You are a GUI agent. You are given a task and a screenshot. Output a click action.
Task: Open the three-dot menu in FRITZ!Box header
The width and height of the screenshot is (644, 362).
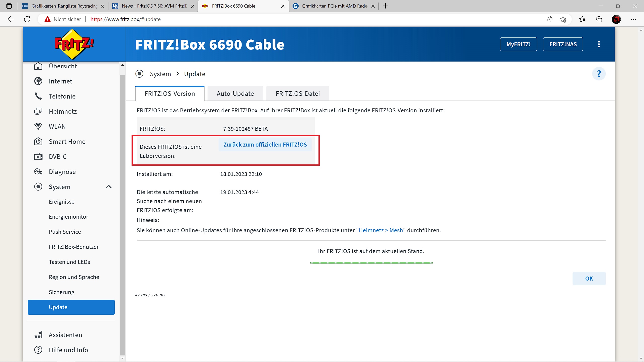(x=599, y=44)
